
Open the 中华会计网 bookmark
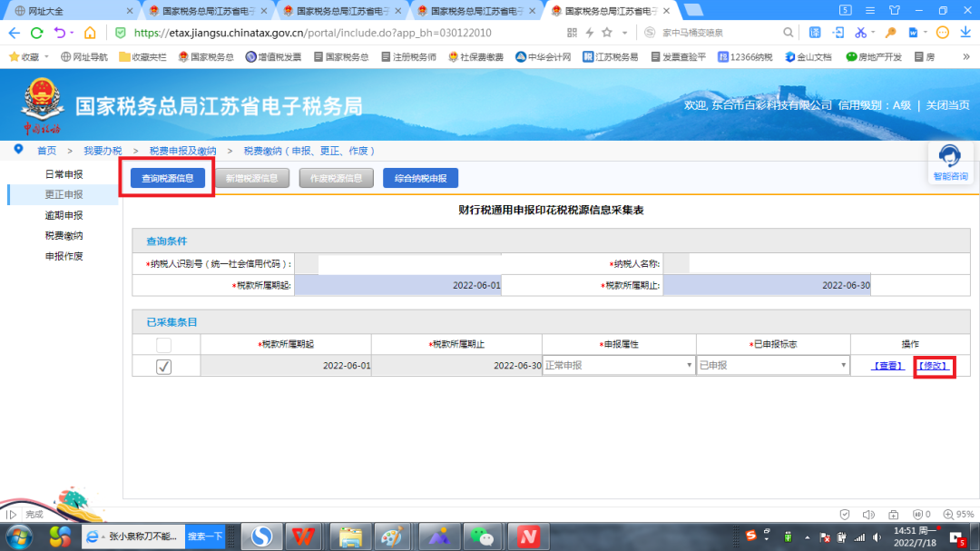click(544, 57)
